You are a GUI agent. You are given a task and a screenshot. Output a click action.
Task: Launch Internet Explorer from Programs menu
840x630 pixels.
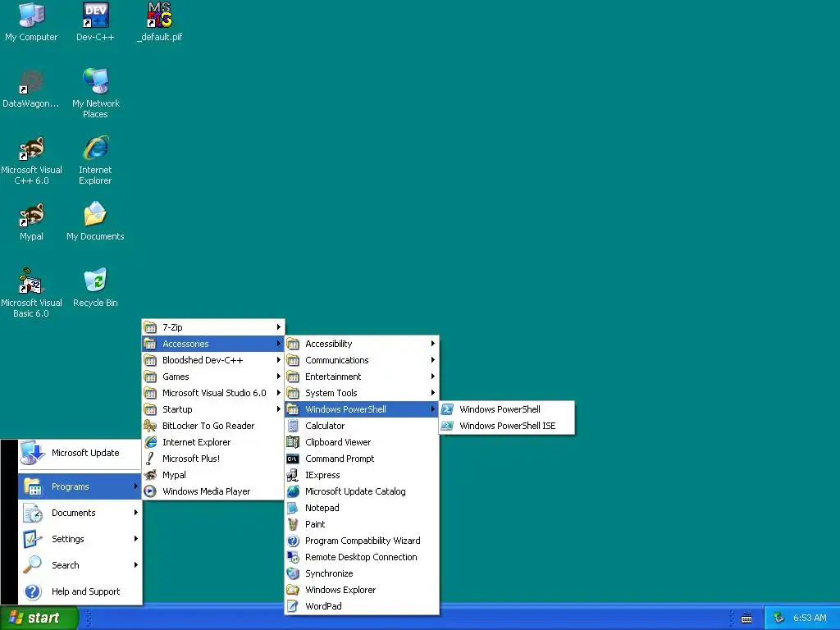pos(212,442)
